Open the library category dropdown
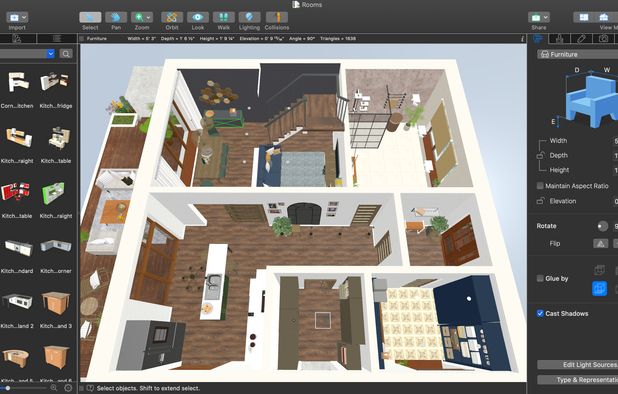Viewport: 618px width, 394px height. coord(50,54)
